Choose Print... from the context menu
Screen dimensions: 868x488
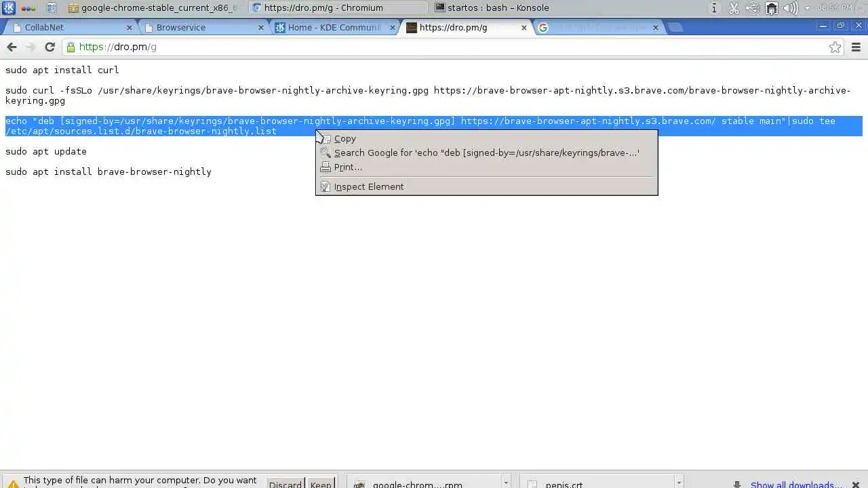pyautogui.click(x=486, y=167)
